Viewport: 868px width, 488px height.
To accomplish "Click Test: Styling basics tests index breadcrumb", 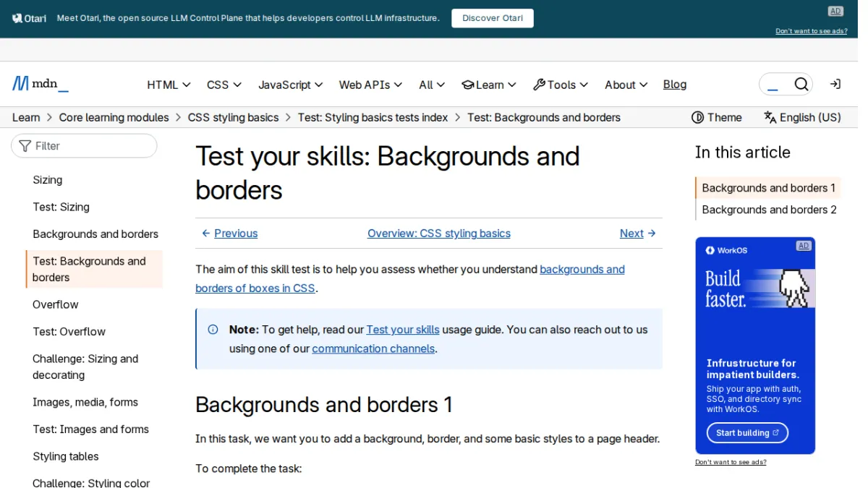I will point(373,117).
